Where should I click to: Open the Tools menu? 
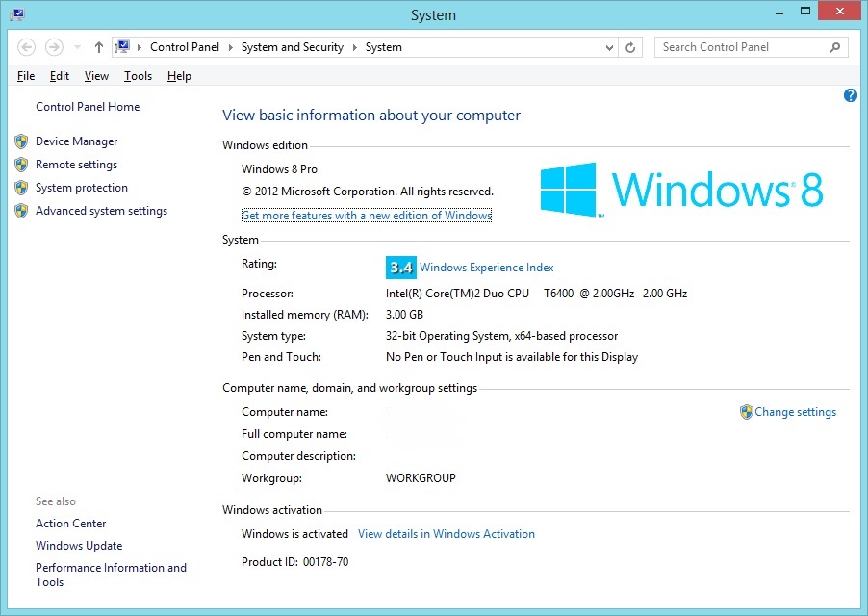click(138, 75)
